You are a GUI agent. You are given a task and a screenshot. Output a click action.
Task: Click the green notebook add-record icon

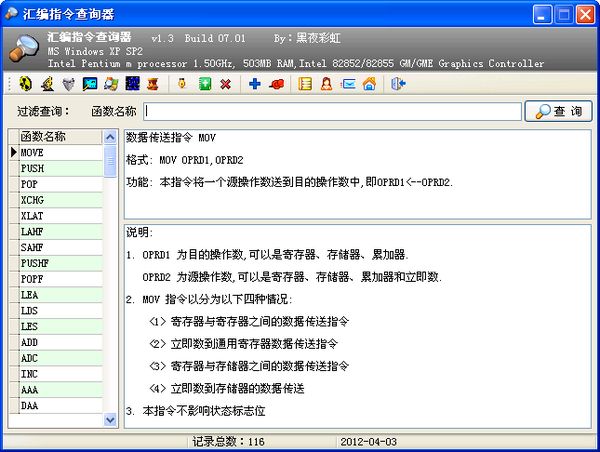pyautogui.click(x=205, y=83)
